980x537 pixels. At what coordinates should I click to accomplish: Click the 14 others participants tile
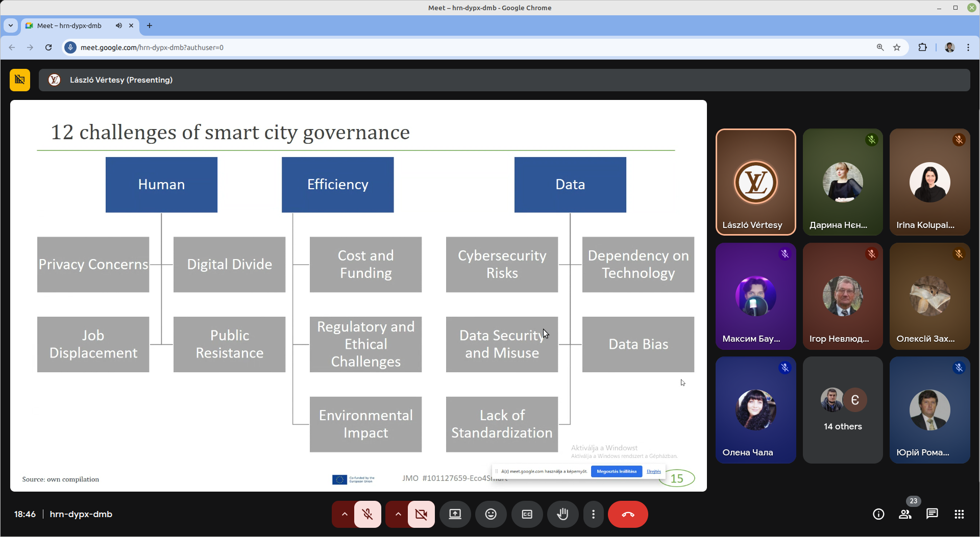[842, 410]
